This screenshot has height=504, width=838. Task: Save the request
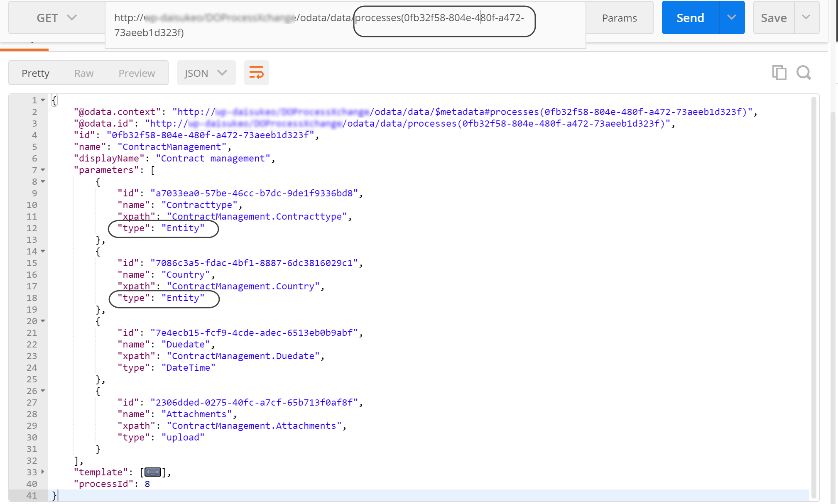coord(774,18)
